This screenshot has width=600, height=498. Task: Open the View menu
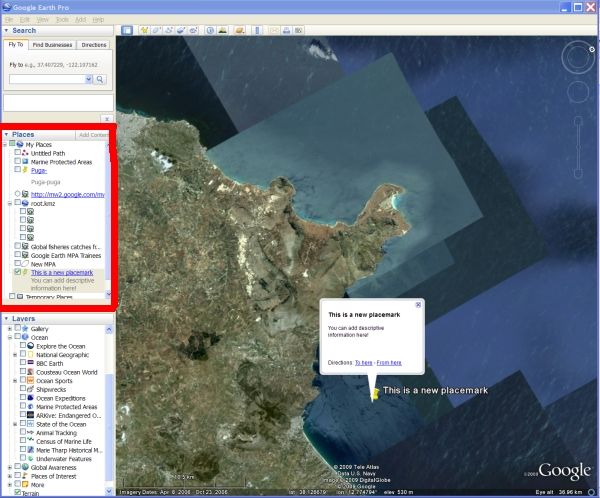point(42,20)
